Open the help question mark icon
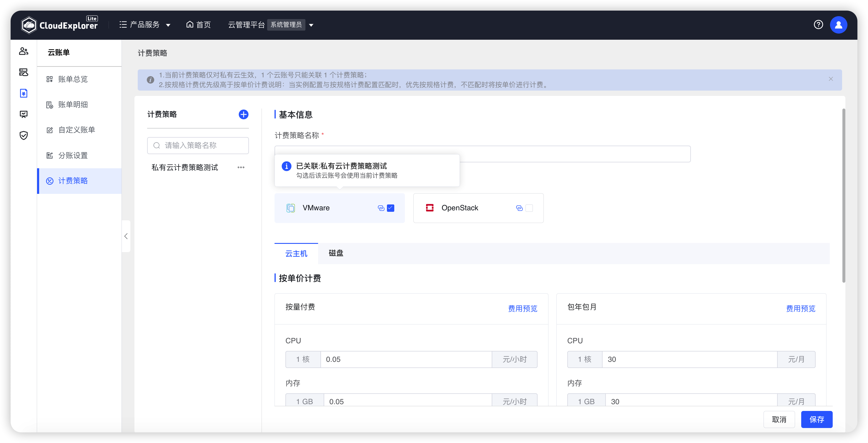Image resolution: width=868 pixels, height=443 pixels. point(818,25)
